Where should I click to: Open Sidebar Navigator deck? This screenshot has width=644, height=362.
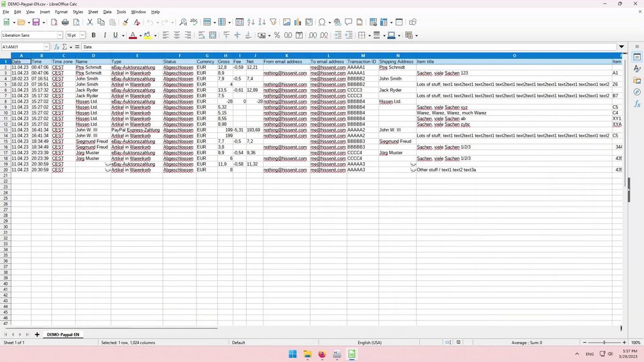pos(637,92)
